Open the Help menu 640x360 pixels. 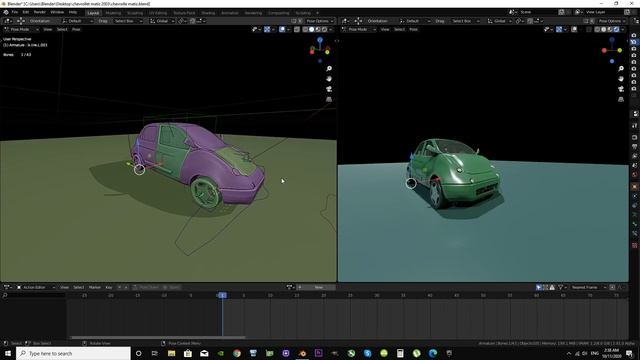tap(73, 12)
